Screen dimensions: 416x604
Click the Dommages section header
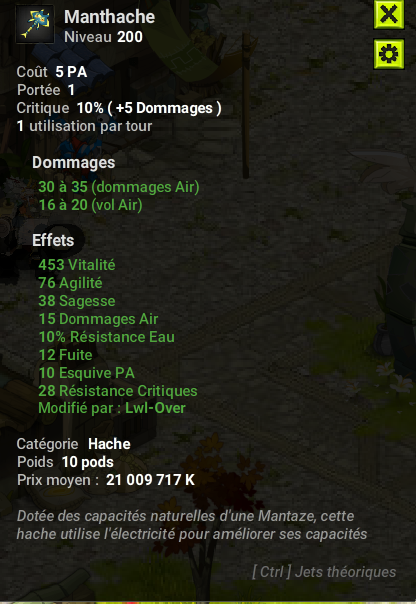[74, 163]
